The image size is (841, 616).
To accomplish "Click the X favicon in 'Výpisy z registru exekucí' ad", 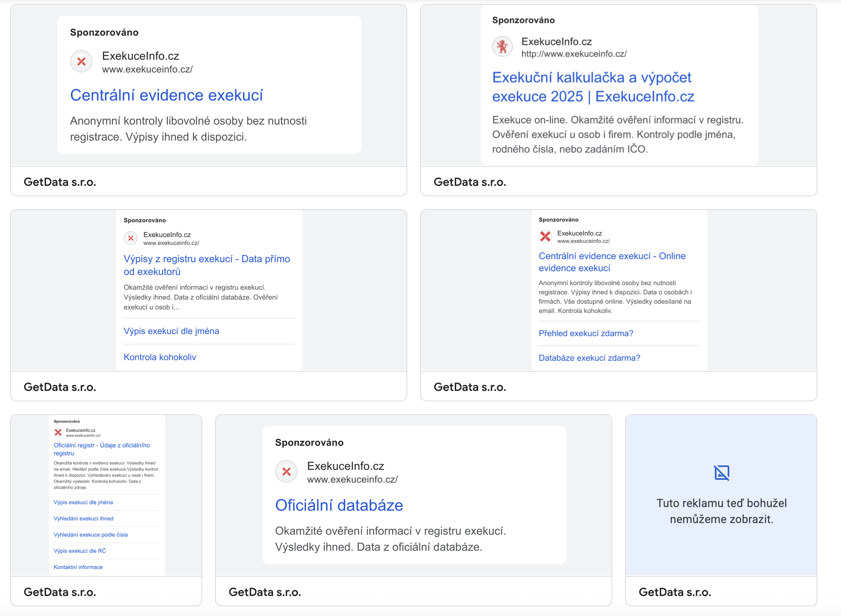I will [x=131, y=238].
